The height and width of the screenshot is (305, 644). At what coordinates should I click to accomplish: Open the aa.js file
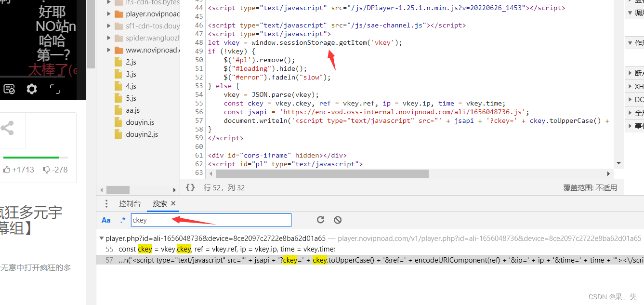click(x=132, y=110)
